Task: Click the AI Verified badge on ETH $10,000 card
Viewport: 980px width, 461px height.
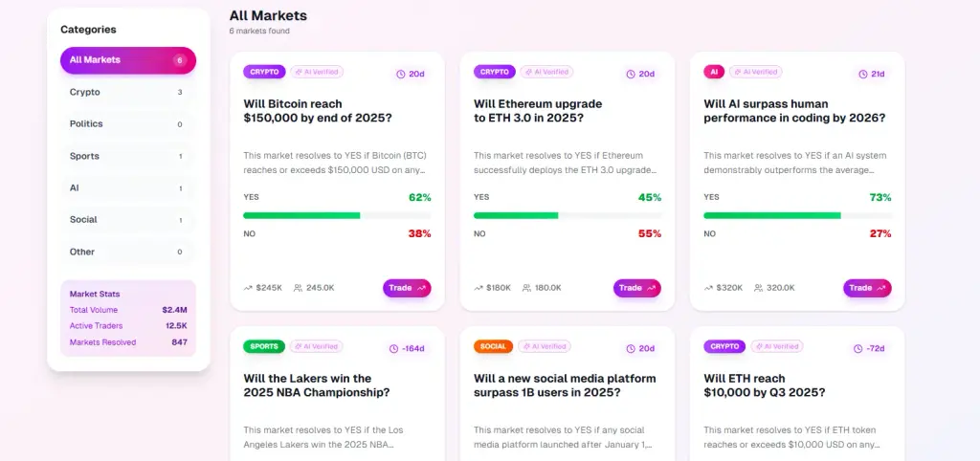Action: (777, 346)
